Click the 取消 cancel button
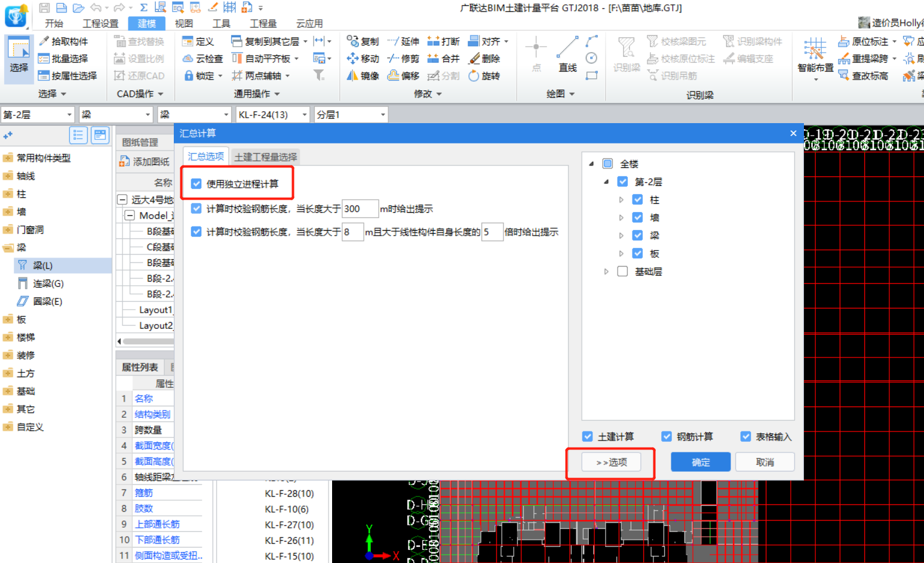 [x=765, y=462]
